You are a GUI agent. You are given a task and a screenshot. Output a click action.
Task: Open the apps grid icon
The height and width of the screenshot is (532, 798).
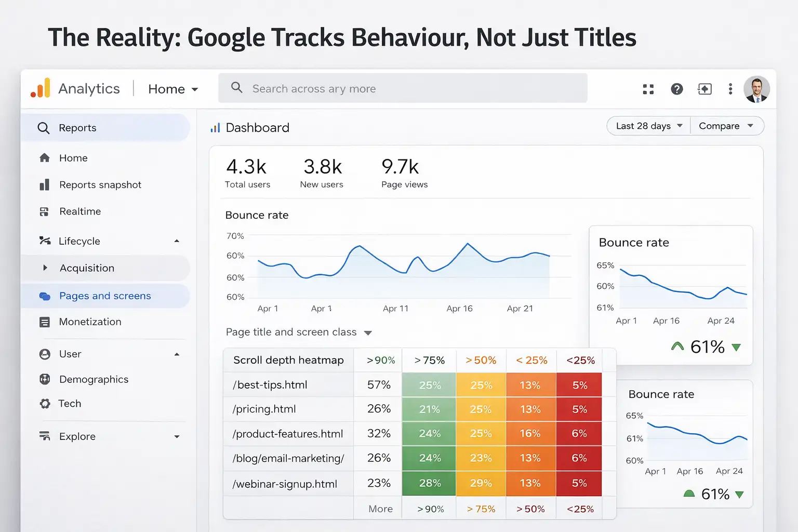point(648,89)
